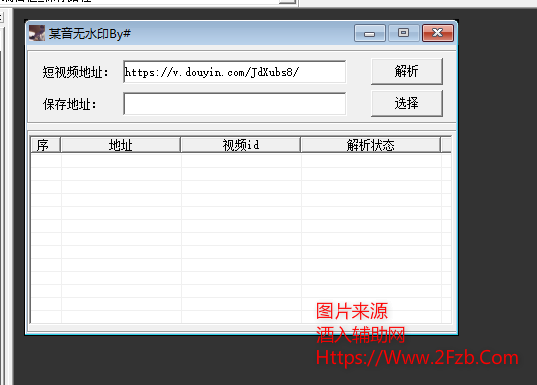This screenshot has width=537, height=385.
Task: Close the 某音无水印 window
Action: pyautogui.click(x=438, y=33)
